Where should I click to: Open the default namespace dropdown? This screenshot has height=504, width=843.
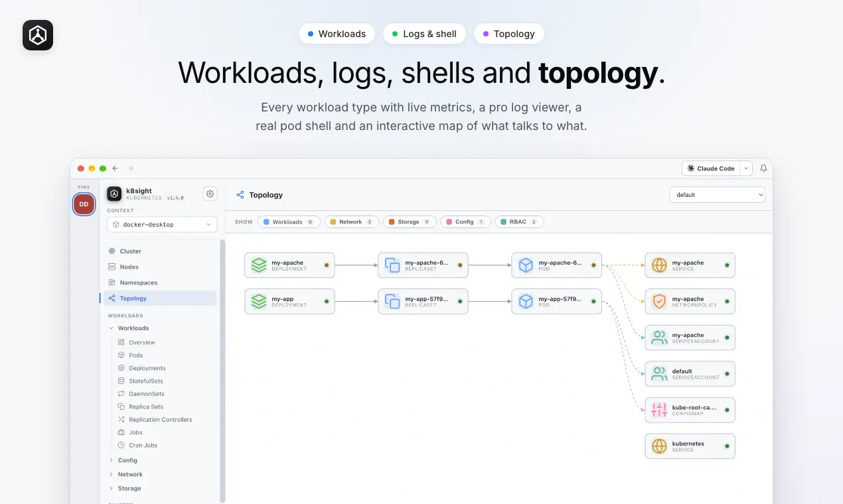(x=717, y=195)
